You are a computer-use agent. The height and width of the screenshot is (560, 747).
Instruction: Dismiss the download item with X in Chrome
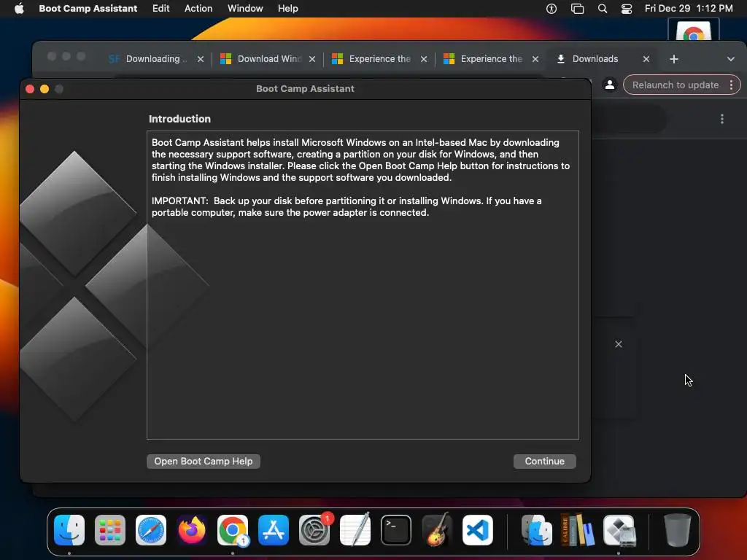619,344
